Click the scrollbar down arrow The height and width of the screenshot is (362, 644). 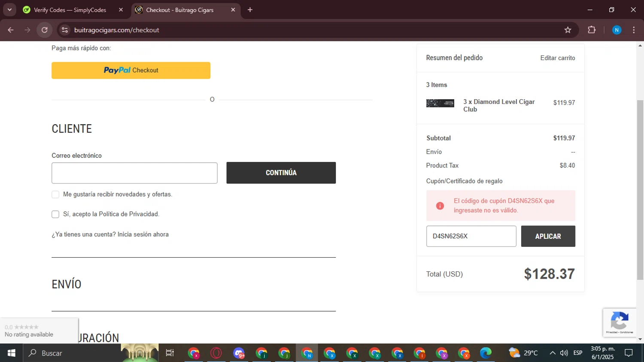pyautogui.click(x=640, y=340)
